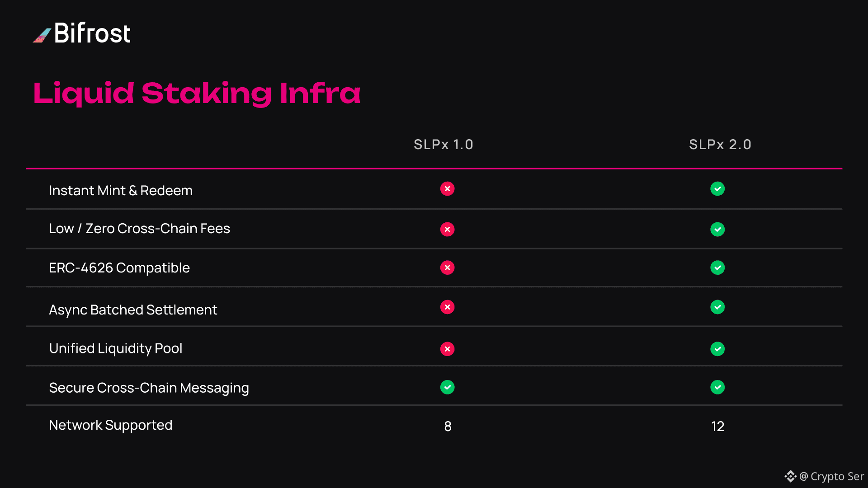Image resolution: width=868 pixels, height=488 pixels.
Task: Click green check for Unified Liquidity Pool
Action: (x=717, y=349)
